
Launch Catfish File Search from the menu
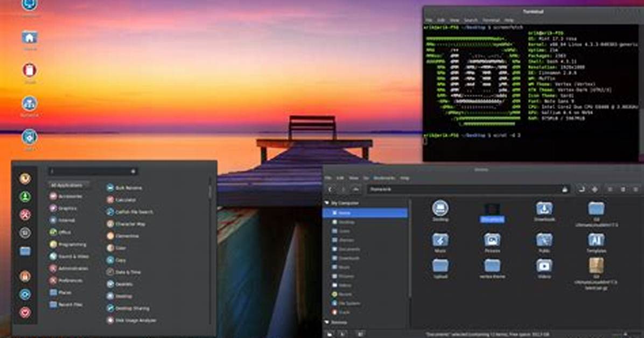130,212
